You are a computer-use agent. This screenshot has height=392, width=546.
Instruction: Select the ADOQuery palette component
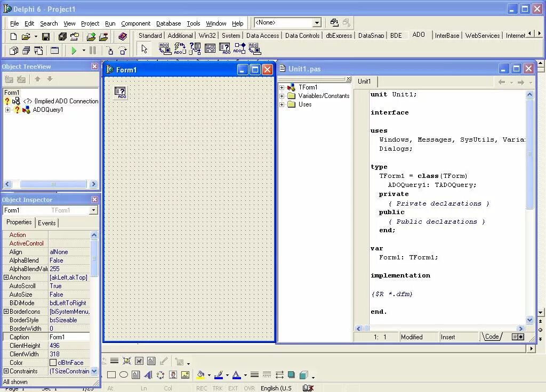pos(224,48)
